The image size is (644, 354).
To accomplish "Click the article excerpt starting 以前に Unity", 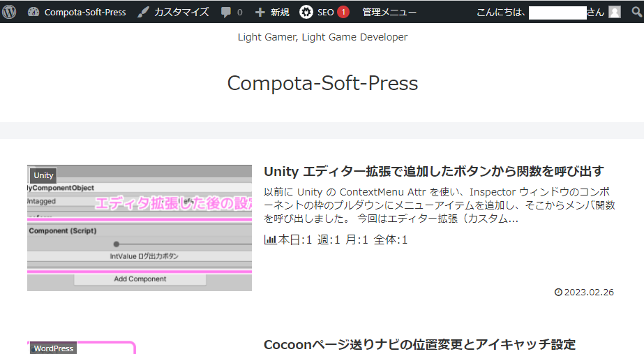I will tap(439, 205).
